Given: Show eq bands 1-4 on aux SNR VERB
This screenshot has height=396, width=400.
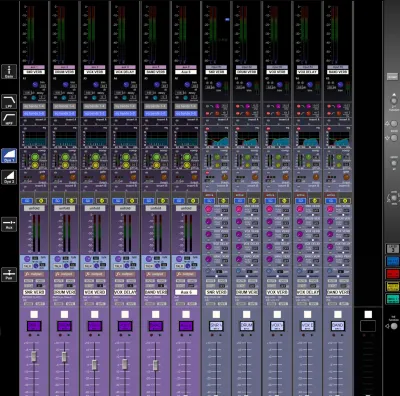Looking at the screenshot, I should click(34, 106).
